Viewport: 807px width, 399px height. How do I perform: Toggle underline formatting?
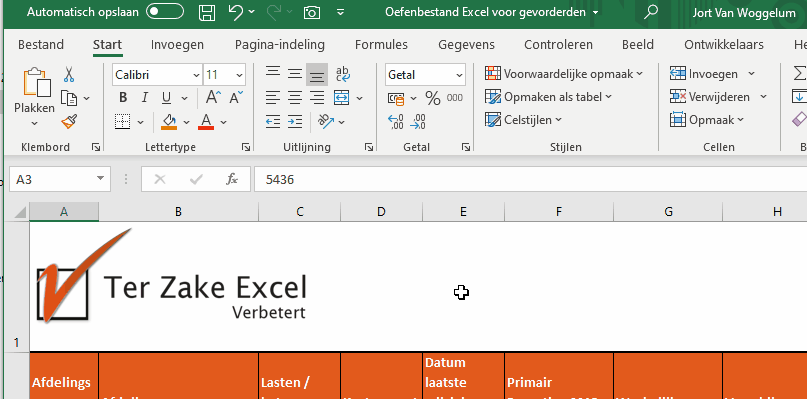tap(166, 98)
